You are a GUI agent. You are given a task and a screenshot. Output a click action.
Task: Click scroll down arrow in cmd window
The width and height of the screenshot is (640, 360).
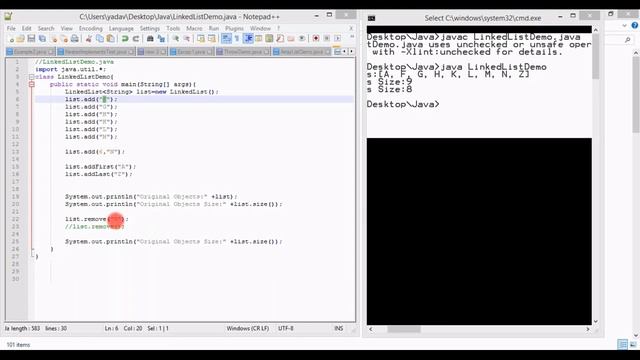pyautogui.click(x=596, y=321)
